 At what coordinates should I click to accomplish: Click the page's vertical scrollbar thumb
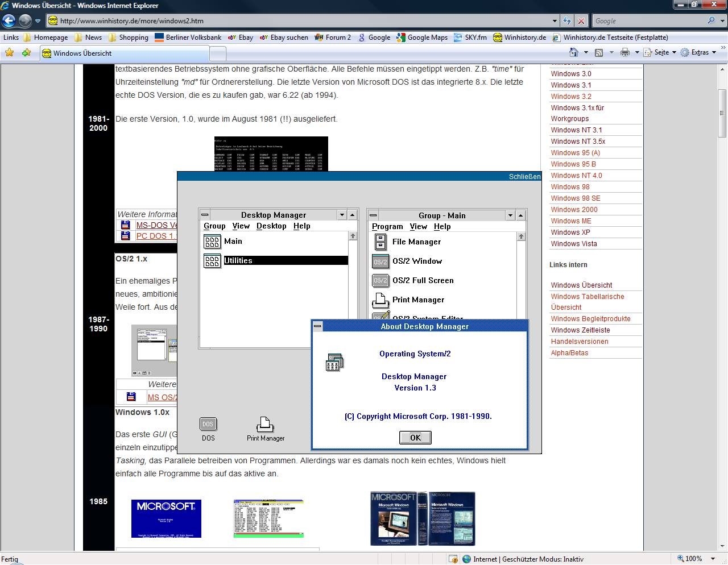(x=722, y=113)
